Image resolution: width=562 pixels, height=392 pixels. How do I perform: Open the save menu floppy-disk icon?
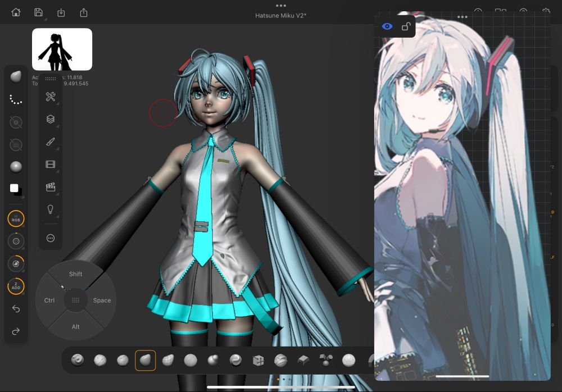(38, 12)
